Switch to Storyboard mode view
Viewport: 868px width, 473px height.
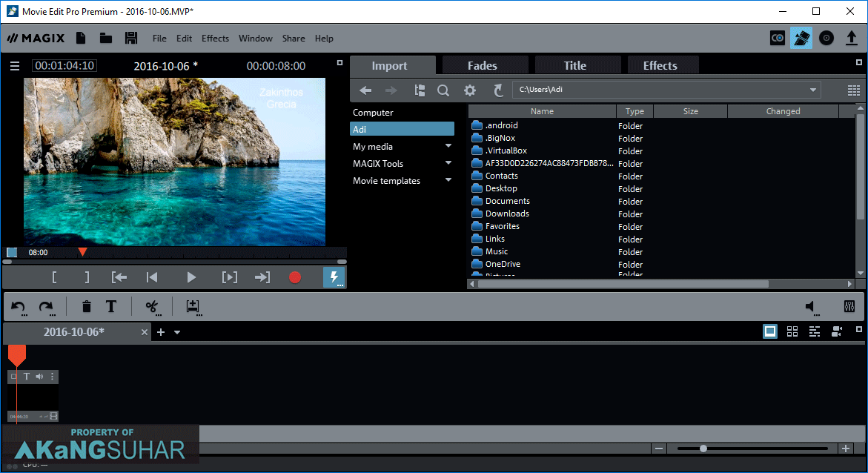coord(770,331)
